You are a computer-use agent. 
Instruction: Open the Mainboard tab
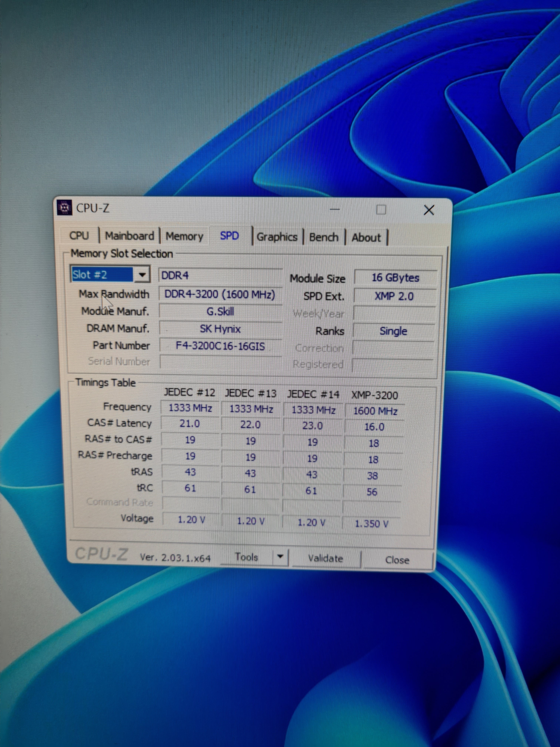(x=129, y=236)
